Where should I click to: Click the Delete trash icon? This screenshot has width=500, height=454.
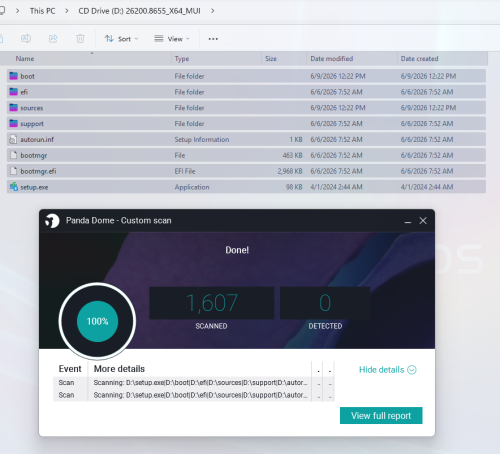coord(80,39)
